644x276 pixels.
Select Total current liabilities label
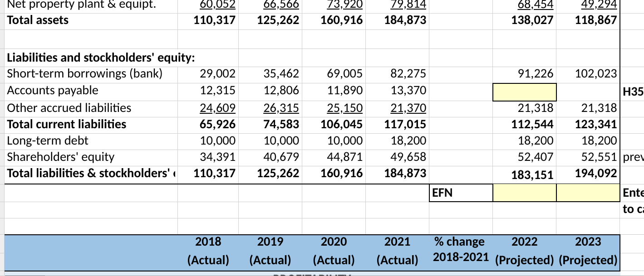[x=67, y=124]
